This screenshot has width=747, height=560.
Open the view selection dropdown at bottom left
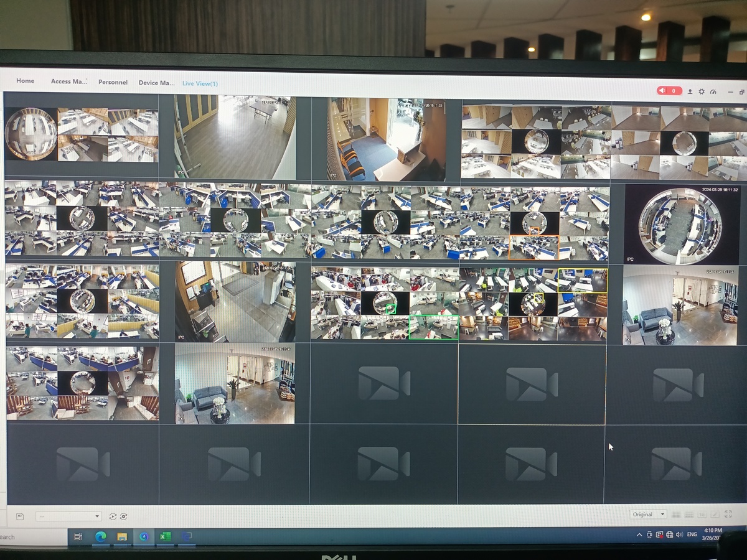coord(68,516)
